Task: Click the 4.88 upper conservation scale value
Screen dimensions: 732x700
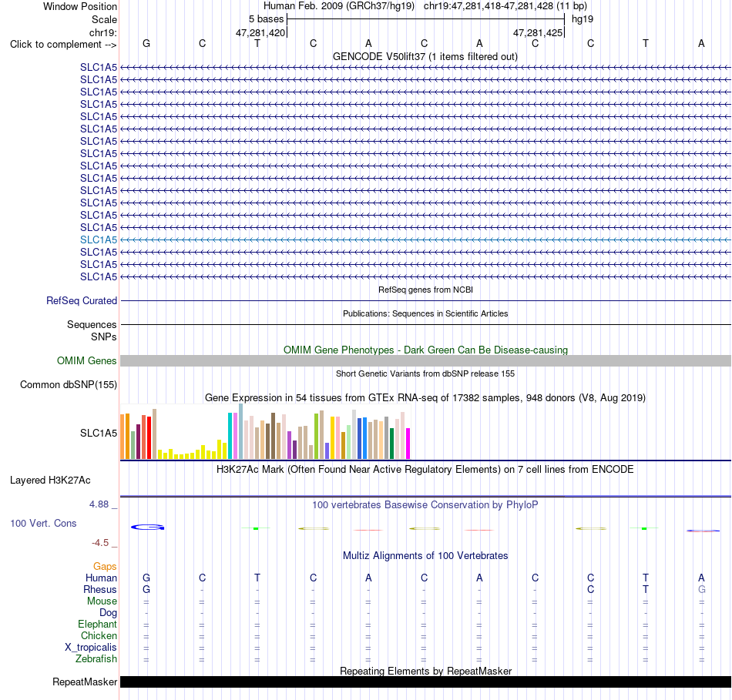Action: [99, 504]
